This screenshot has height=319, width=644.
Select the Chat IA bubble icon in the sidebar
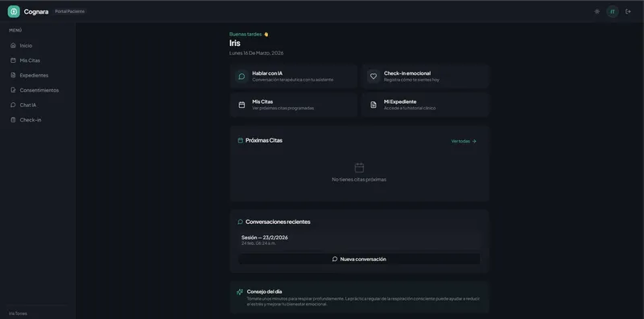(x=13, y=105)
